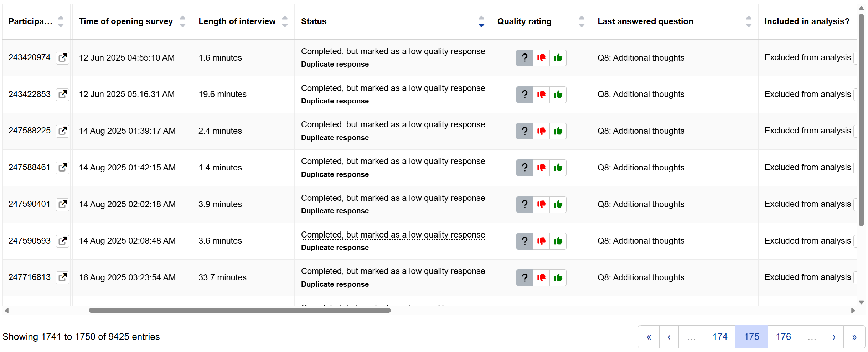Open participant 247590401 external link icon
Viewport: 868px width, 352px height.
point(63,204)
